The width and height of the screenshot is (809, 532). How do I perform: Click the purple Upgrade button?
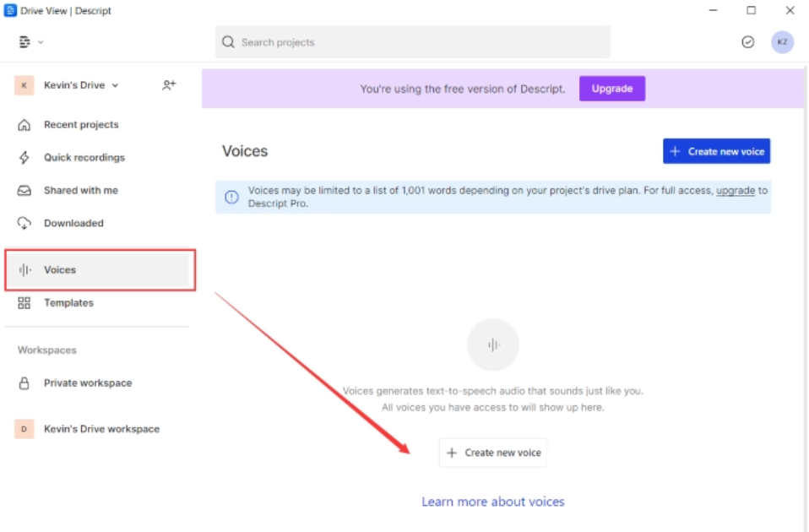click(612, 88)
